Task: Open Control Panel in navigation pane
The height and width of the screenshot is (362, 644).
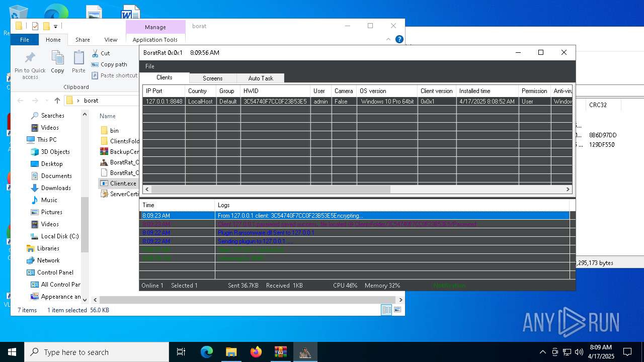Action: (x=55, y=273)
